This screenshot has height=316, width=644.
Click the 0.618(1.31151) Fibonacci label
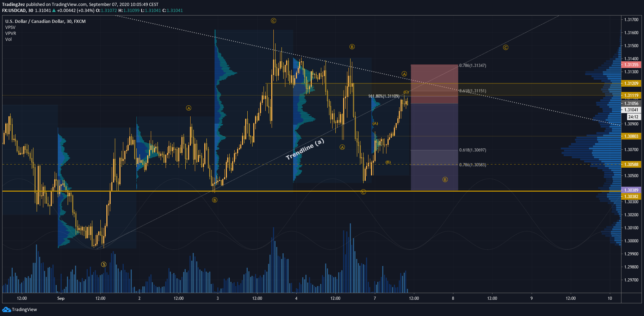click(x=473, y=91)
